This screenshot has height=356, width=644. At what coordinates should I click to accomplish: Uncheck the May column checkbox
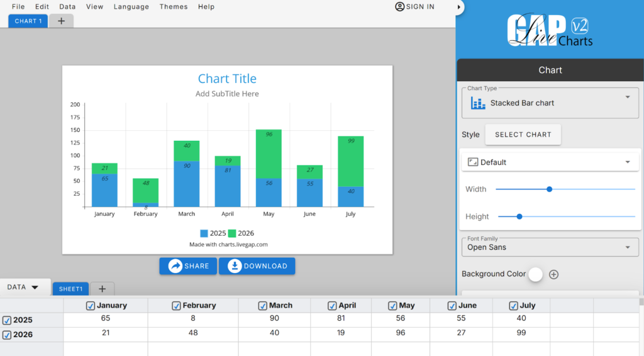coord(392,306)
